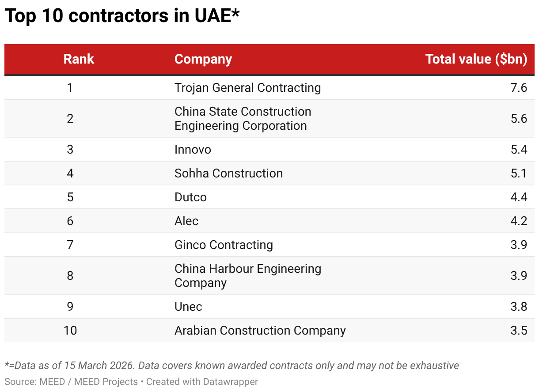
Task: Click the Alec company name
Action: pyautogui.click(x=186, y=221)
